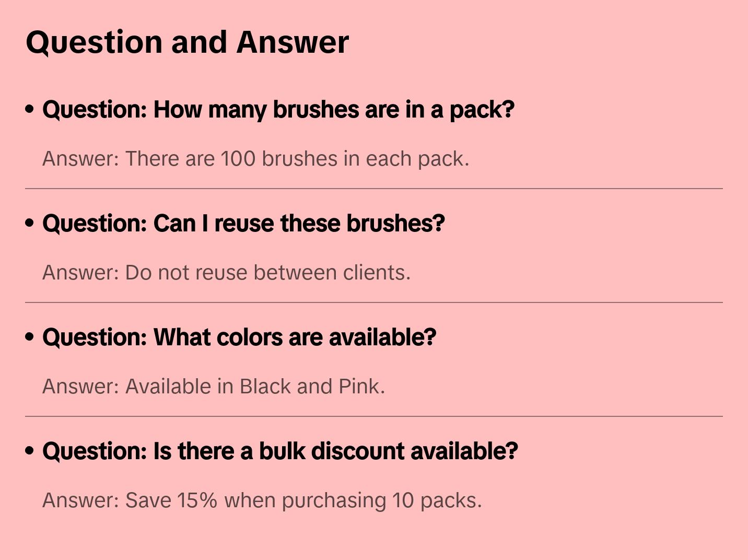The width and height of the screenshot is (748, 560).
Task: Click the "Question and Answer" heading
Action: 187,42
